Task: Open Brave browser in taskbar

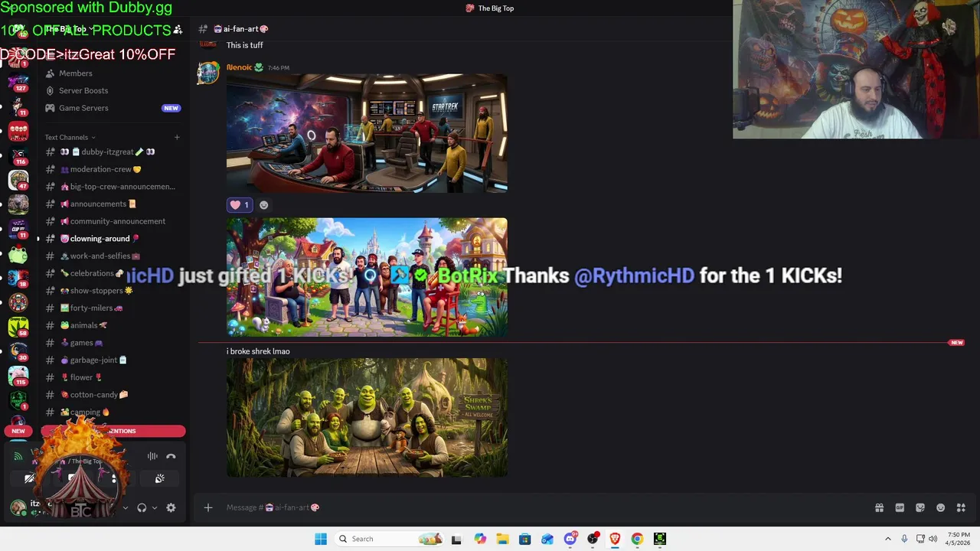Action: click(x=614, y=539)
